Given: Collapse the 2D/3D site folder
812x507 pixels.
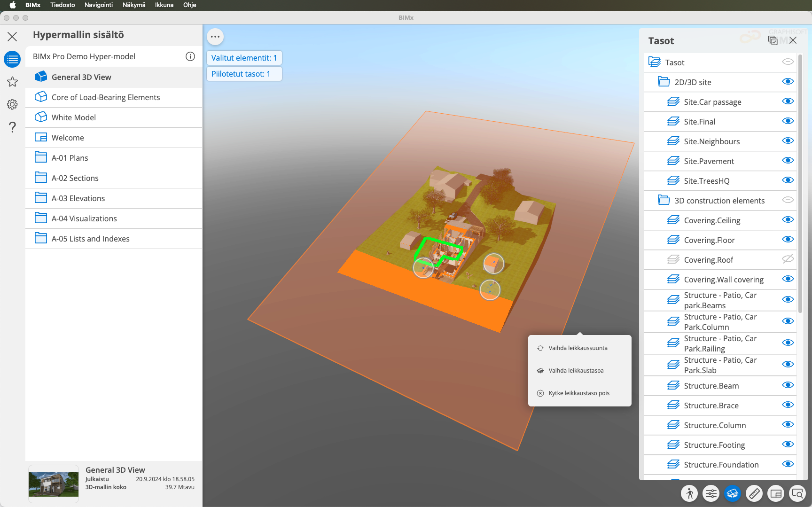Looking at the screenshot, I should click(x=664, y=82).
